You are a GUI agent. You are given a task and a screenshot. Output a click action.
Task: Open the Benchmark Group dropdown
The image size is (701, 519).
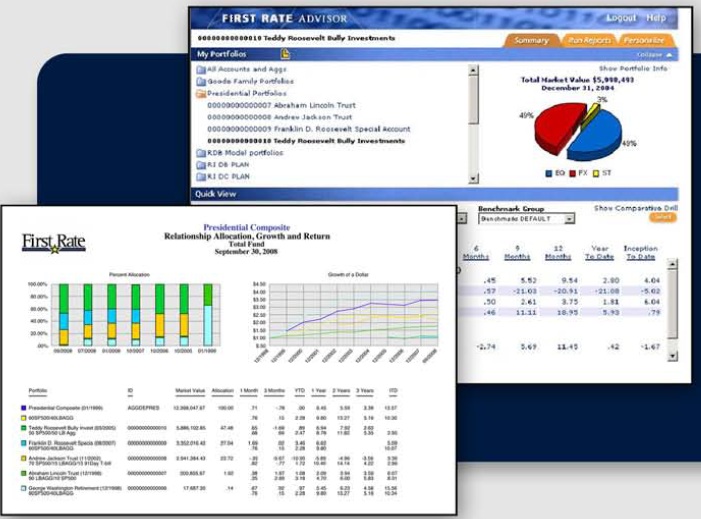[x=526, y=219]
